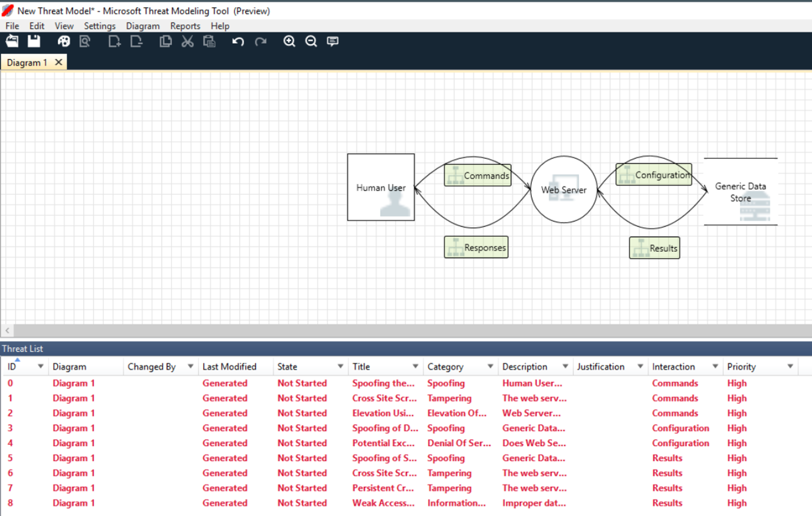
Task: Switch to the Diagram 1 tab
Action: pos(27,62)
